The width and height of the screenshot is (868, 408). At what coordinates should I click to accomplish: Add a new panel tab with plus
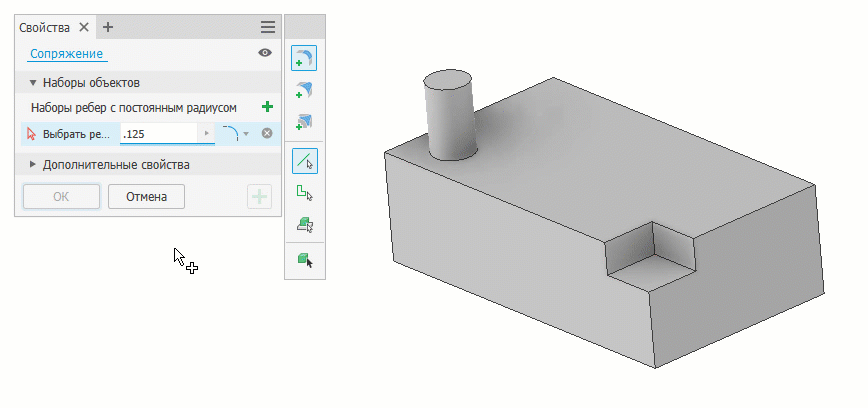pyautogui.click(x=108, y=27)
